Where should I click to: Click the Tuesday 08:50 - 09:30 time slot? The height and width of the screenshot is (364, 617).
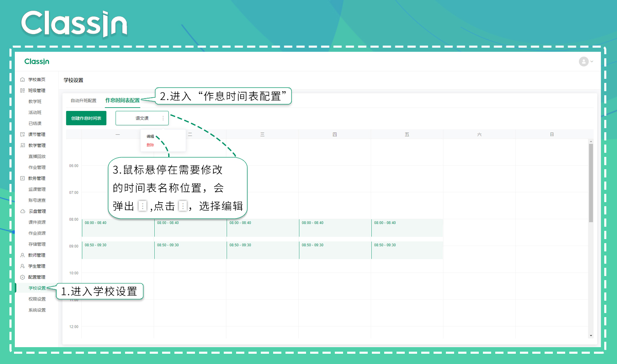(x=190, y=250)
